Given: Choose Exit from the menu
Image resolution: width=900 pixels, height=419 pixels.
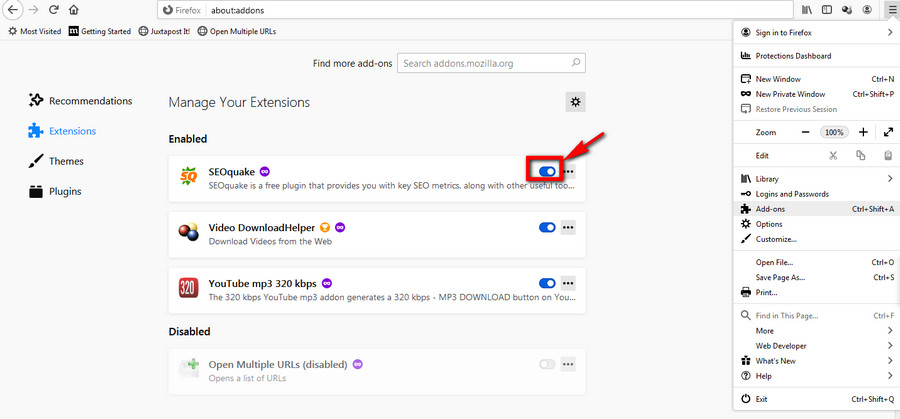Looking at the screenshot, I should pyautogui.click(x=816, y=399).
